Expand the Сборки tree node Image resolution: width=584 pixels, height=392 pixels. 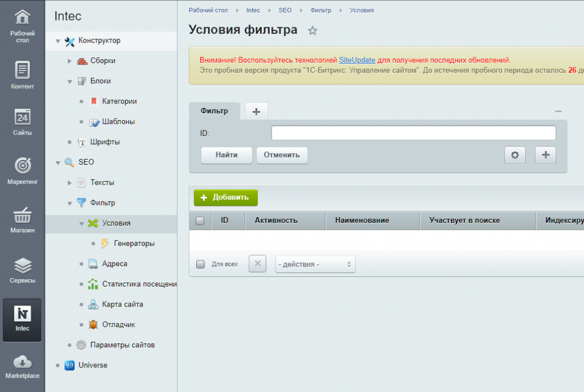click(x=70, y=61)
